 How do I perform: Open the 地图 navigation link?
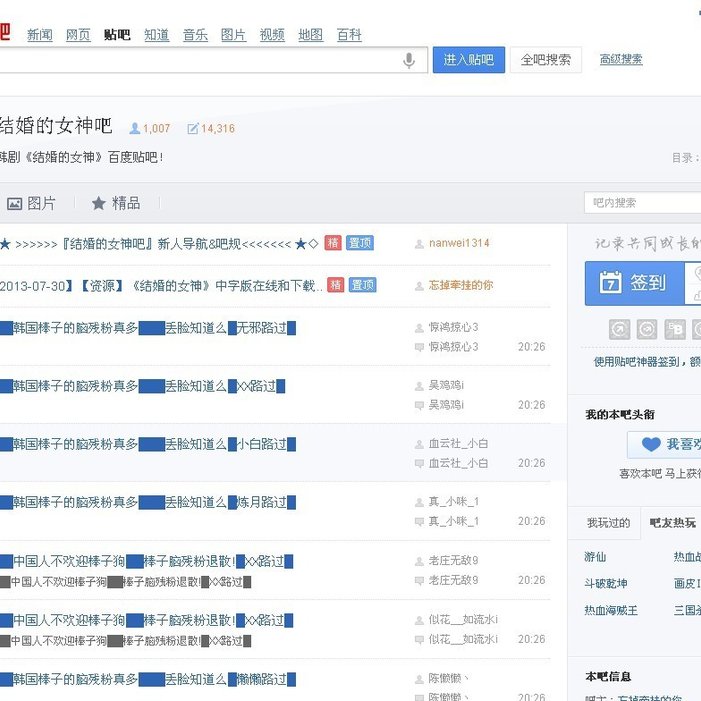click(x=311, y=34)
